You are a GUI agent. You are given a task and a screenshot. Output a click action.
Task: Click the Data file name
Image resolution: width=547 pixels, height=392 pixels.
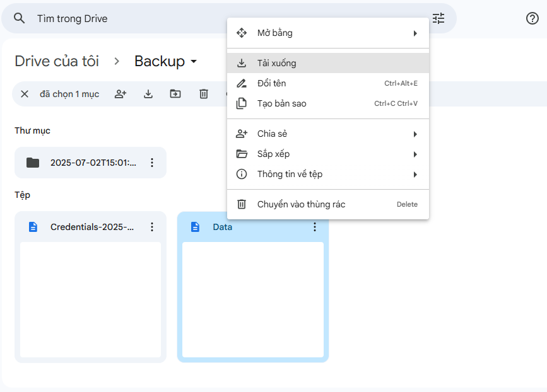tap(223, 227)
